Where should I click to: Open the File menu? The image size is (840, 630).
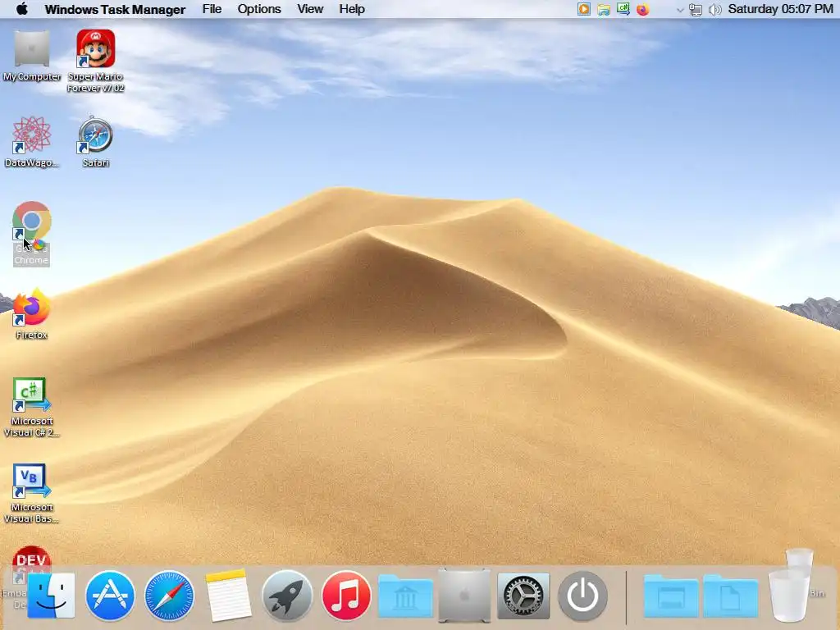[212, 9]
